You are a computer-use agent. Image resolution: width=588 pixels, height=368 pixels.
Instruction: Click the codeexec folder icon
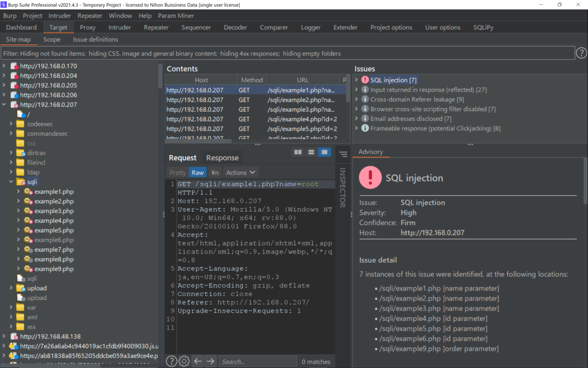tap(20, 124)
